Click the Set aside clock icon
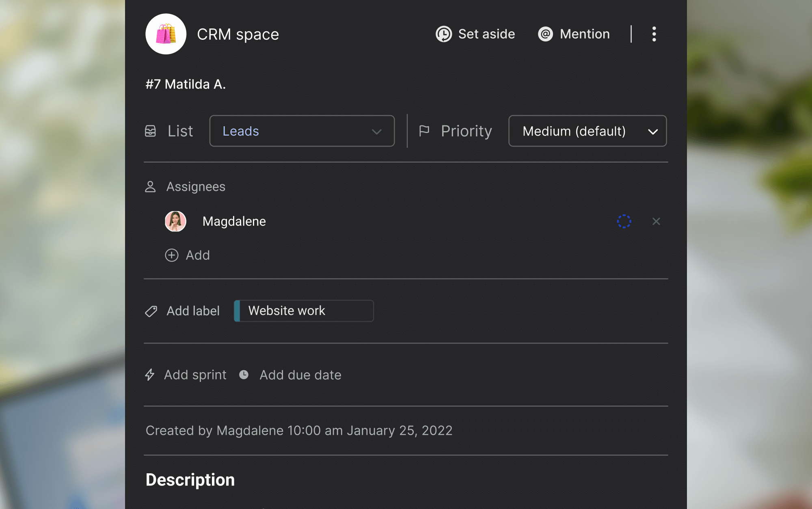This screenshot has height=509, width=812. (x=443, y=34)
